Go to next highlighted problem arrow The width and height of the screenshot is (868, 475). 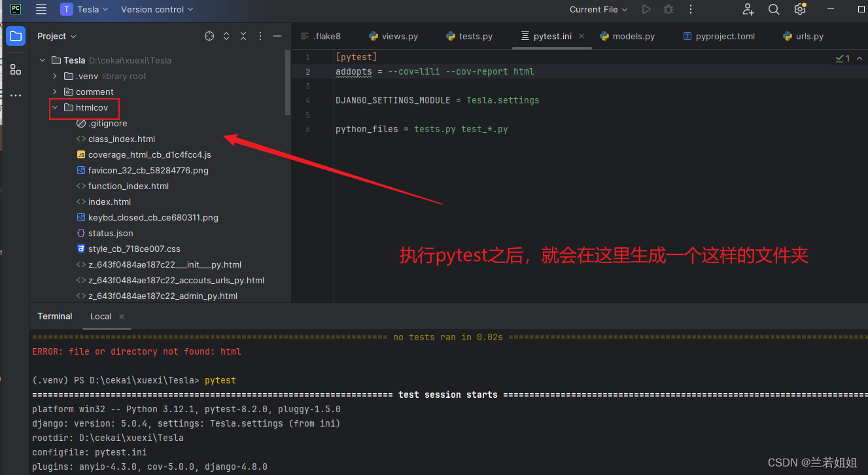click(x=859, y=58)
